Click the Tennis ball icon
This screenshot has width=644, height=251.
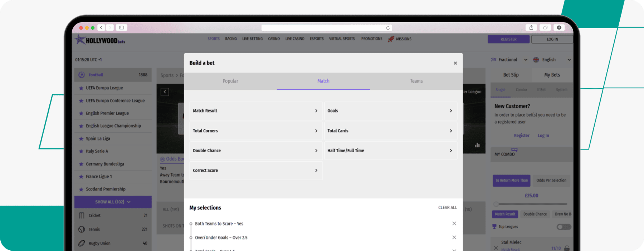pyautogui.click(x=82, y=229)
